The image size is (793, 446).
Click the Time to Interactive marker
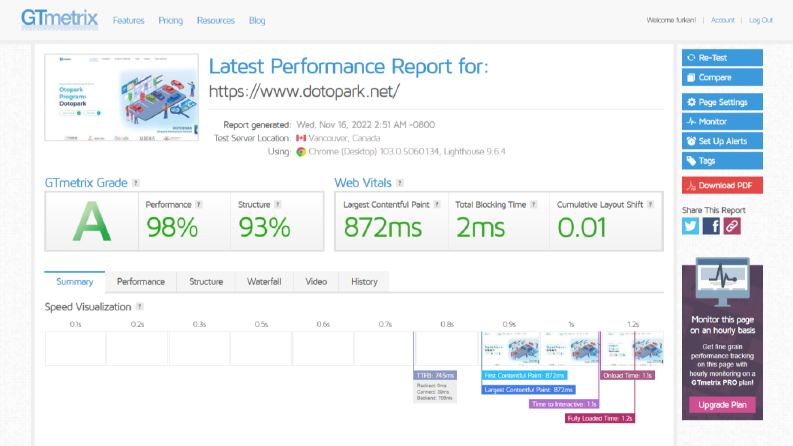tap(564, 404)
